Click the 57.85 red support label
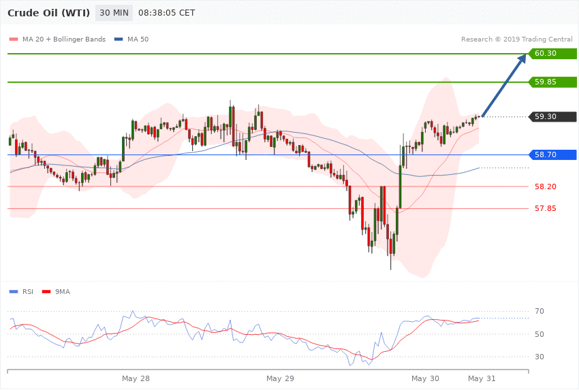The height and width of the screenshot is (392, 579). tap(546, 208)
